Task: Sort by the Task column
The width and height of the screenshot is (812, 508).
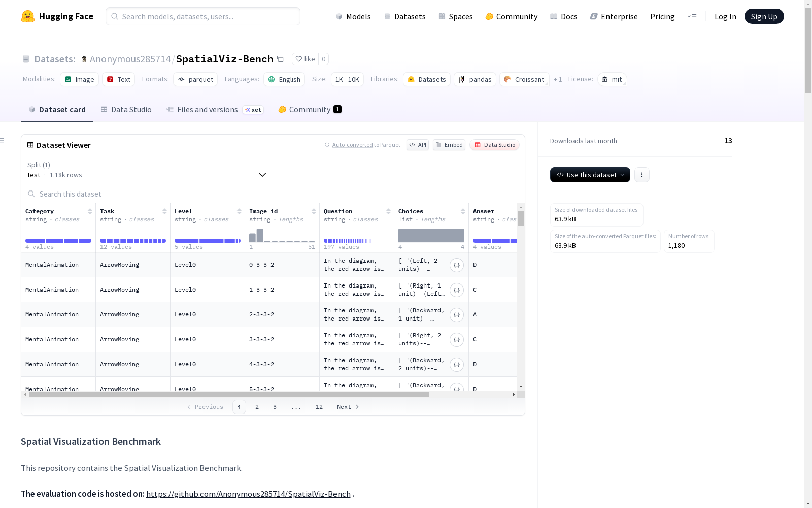Action: [x=164, y=211]
